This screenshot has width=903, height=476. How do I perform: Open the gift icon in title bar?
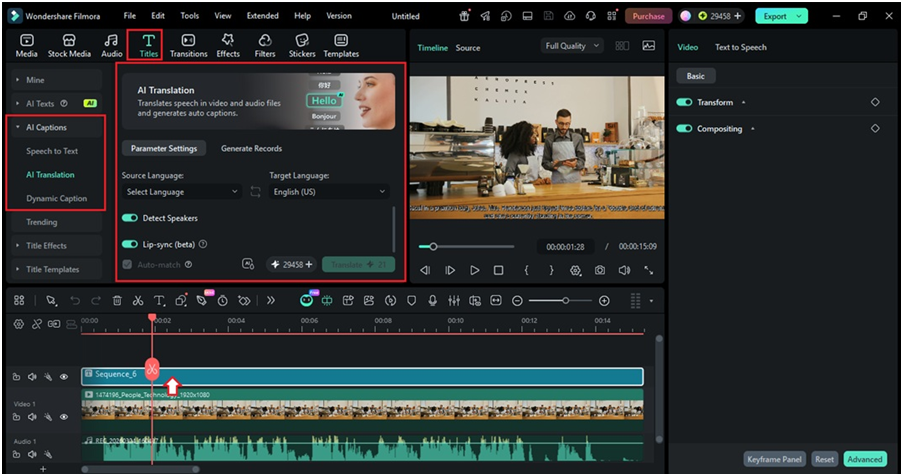(464, 16)
